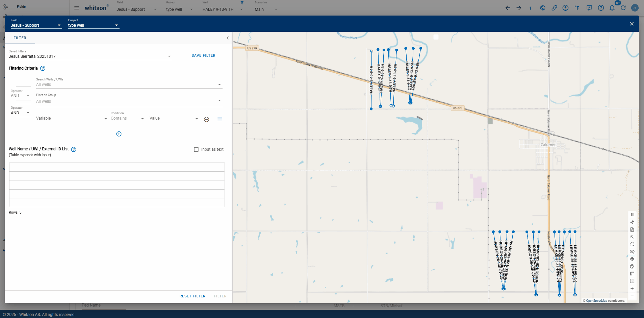Screen dimensions: 644x318
Task: Enable the Input as text checkbox
Action: (196, 149)
